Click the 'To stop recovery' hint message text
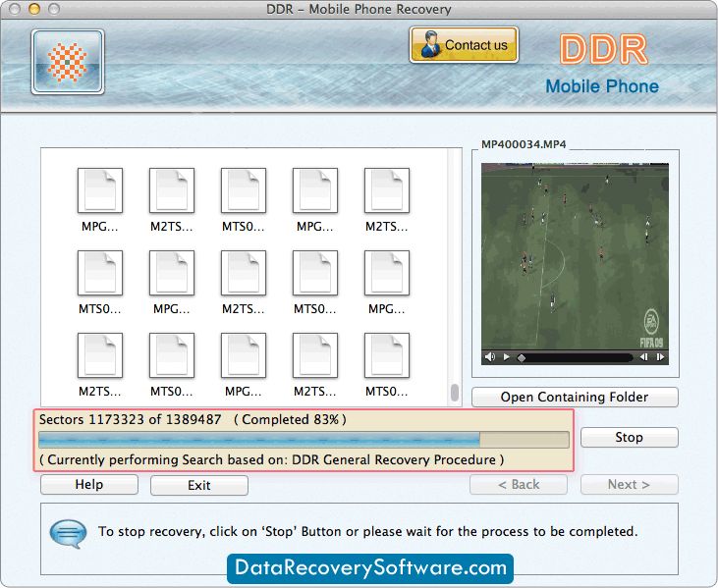 coord(367,532)
